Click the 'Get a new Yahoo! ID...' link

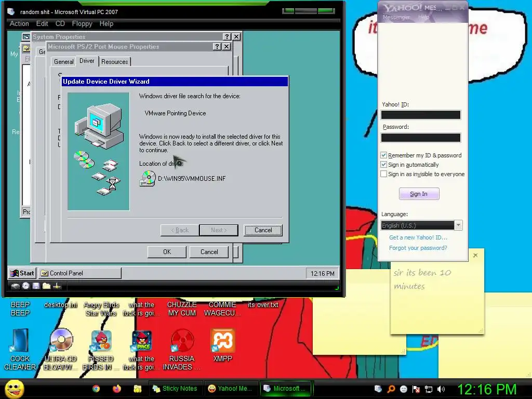pyautogui.click(x=418, y=237)
